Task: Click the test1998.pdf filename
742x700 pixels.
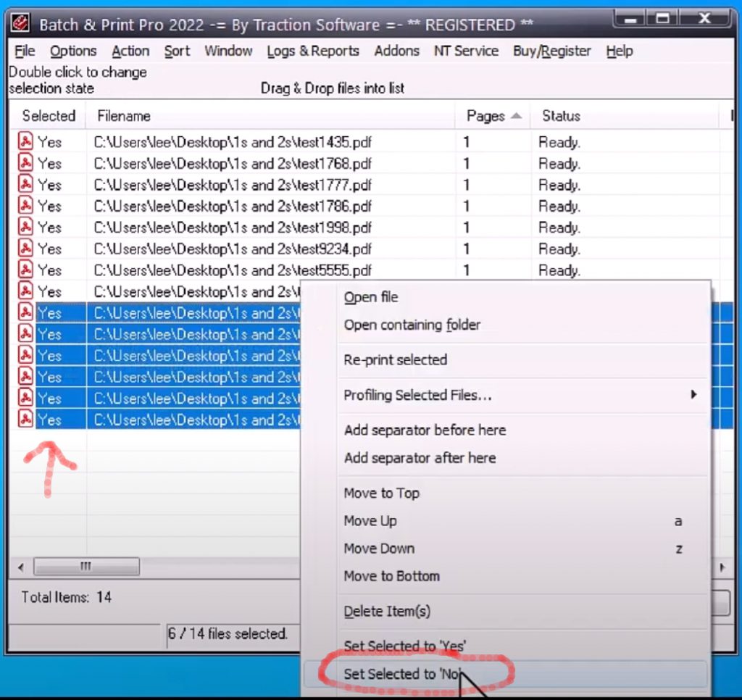Action: [x=233, y=228]
